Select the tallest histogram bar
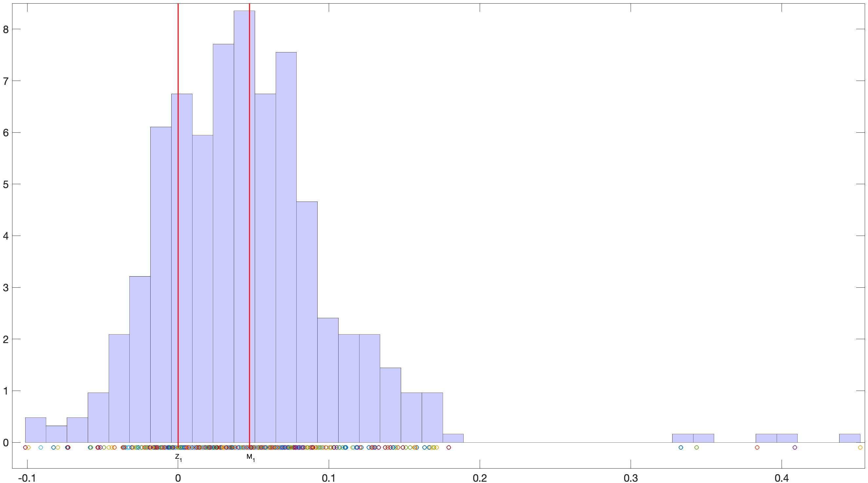 [241, 226]
